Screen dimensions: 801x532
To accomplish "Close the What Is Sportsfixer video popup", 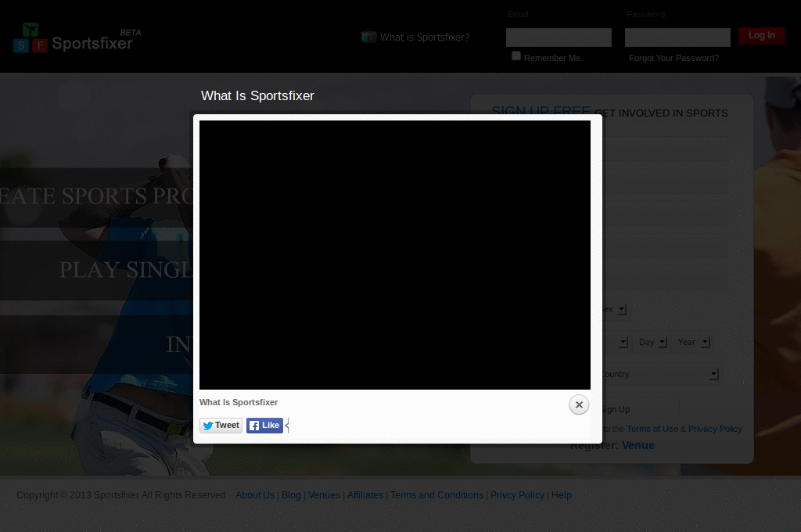I will click(579, 404).
